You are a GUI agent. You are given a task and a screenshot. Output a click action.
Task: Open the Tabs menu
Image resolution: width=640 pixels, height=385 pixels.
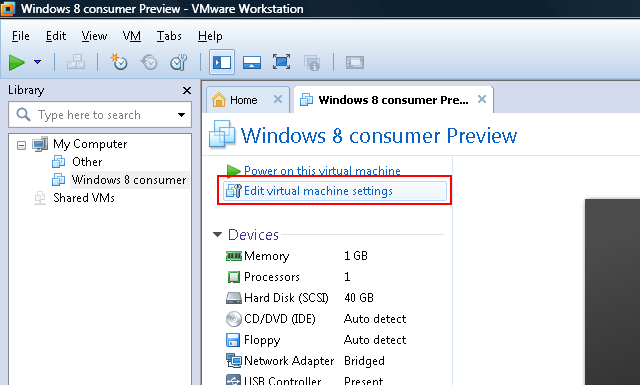[x=169, y=36]
